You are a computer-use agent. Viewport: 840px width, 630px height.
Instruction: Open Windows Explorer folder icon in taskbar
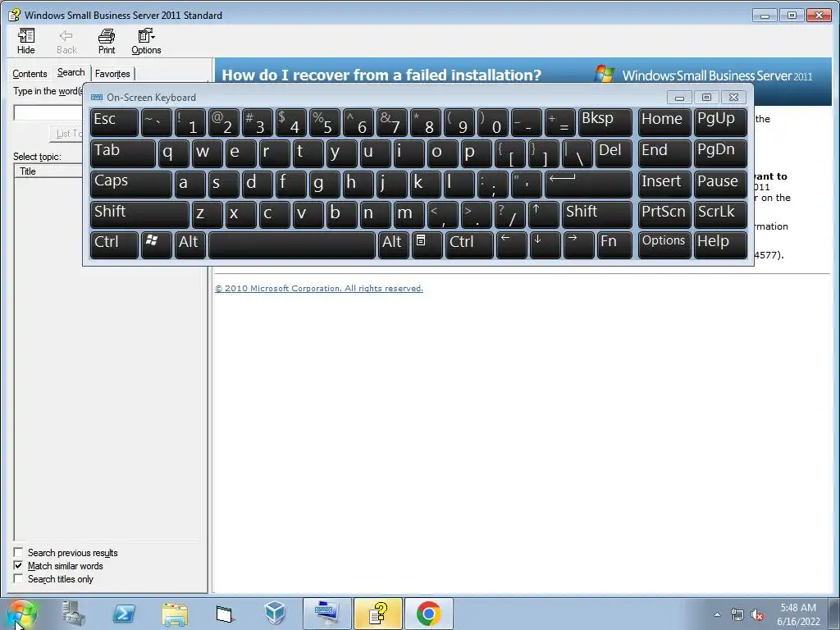click(175, 614)
